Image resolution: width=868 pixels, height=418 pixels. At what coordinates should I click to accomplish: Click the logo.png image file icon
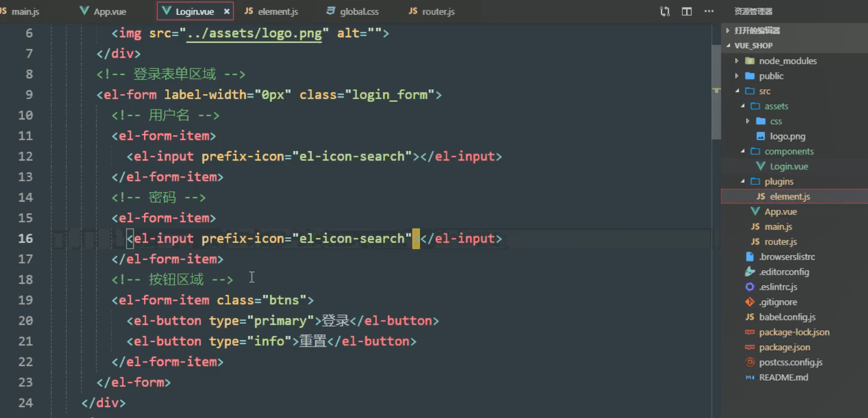click(761, 136)
